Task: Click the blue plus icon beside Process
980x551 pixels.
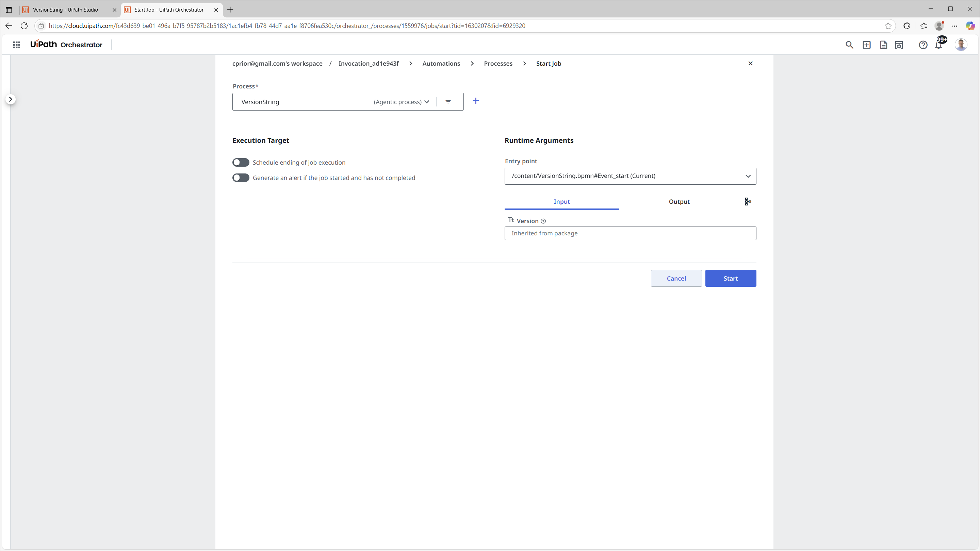Action: pyautogui.click(x=476, y=101)
